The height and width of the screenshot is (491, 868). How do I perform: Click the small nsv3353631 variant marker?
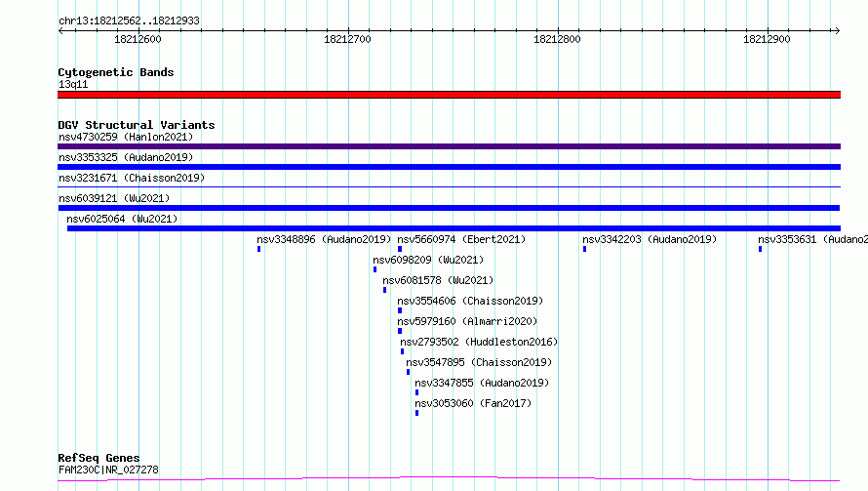coord(760,249)
